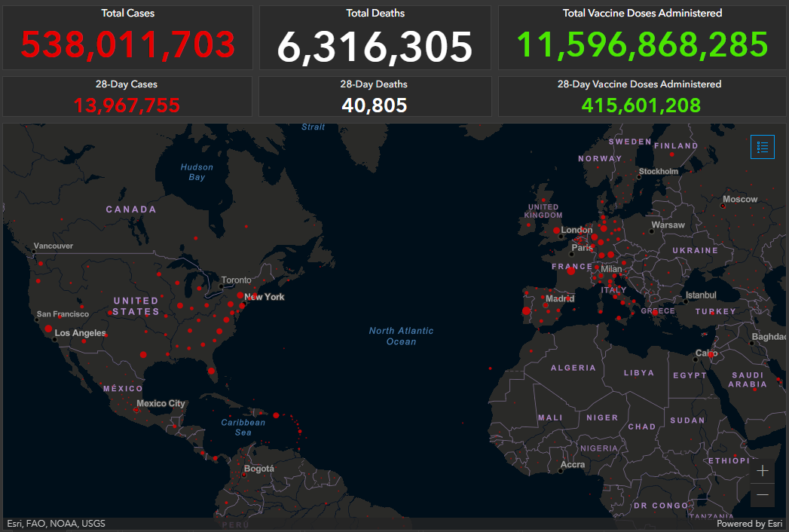Click the Accra city marker
The image size is (789, 532).
[x=561, y=472]
